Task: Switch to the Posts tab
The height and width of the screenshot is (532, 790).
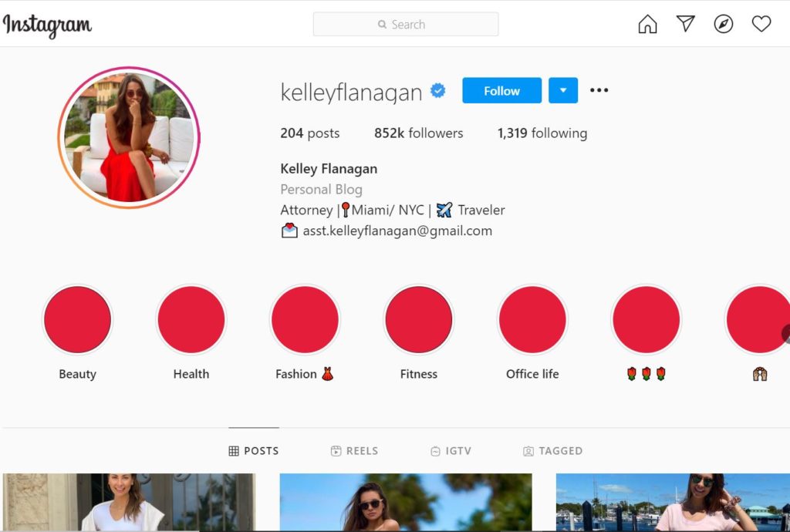Action: 253,450
